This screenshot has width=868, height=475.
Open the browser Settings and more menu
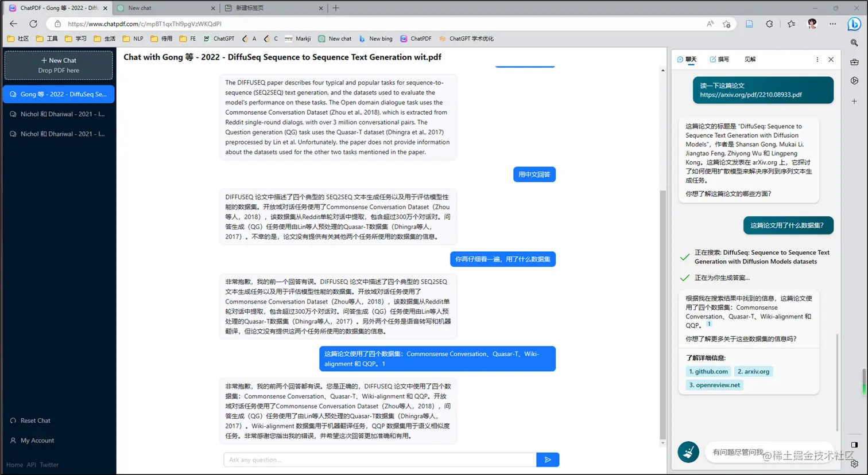click(x=833, y=24)
